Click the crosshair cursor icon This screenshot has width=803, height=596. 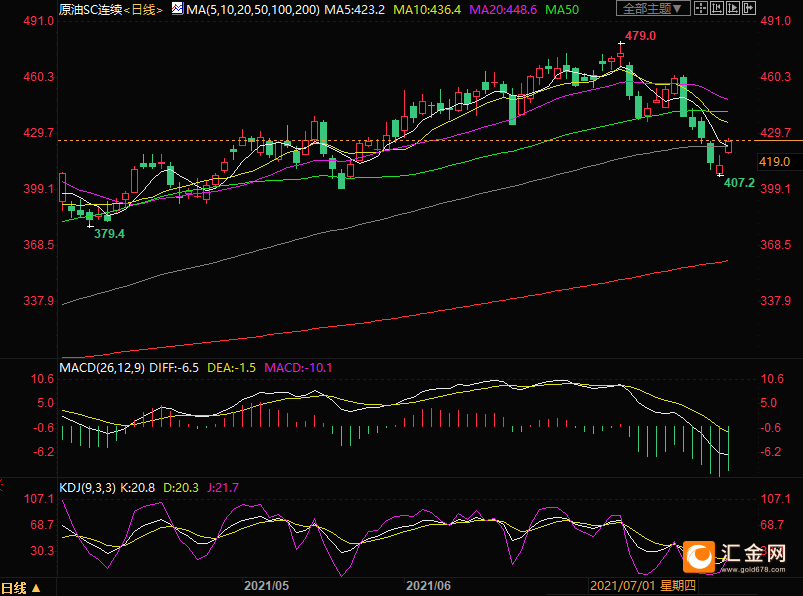pyautogui.click(x=701, y=8)
